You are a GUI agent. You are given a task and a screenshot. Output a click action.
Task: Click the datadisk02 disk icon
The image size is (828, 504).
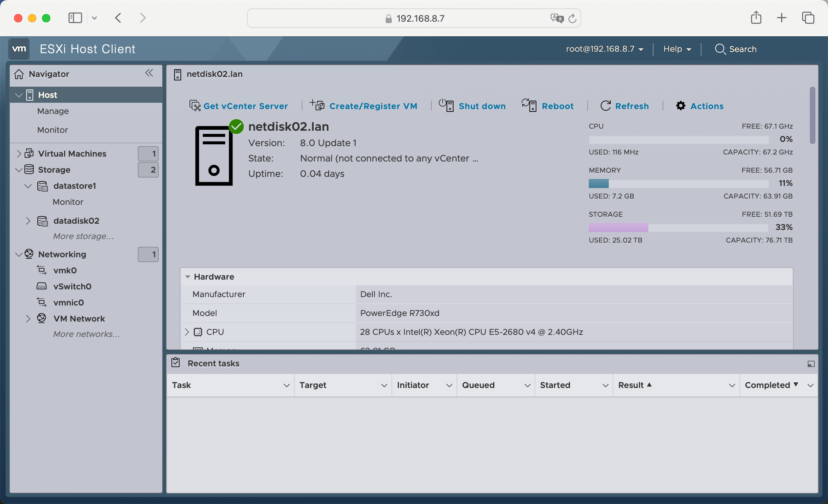click(43, 221)
